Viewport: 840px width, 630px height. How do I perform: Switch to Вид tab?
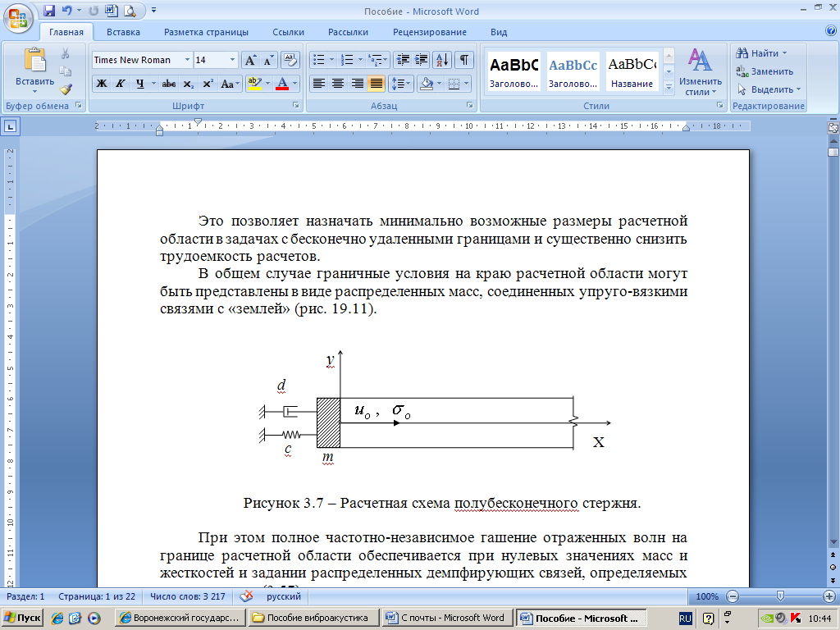coord(499,32)
